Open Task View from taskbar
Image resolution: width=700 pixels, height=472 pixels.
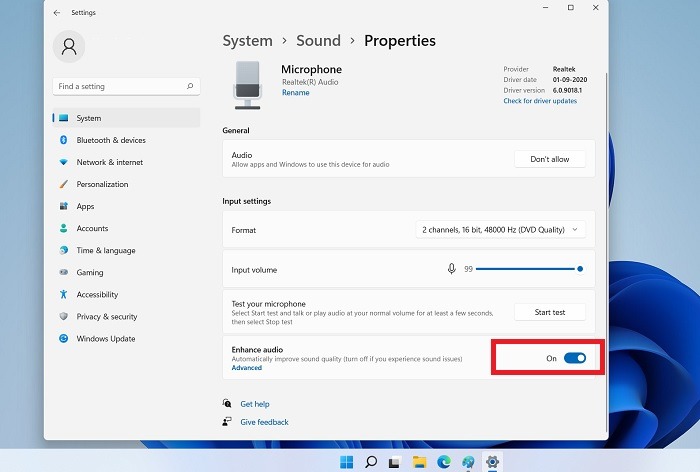coord(394,462)
